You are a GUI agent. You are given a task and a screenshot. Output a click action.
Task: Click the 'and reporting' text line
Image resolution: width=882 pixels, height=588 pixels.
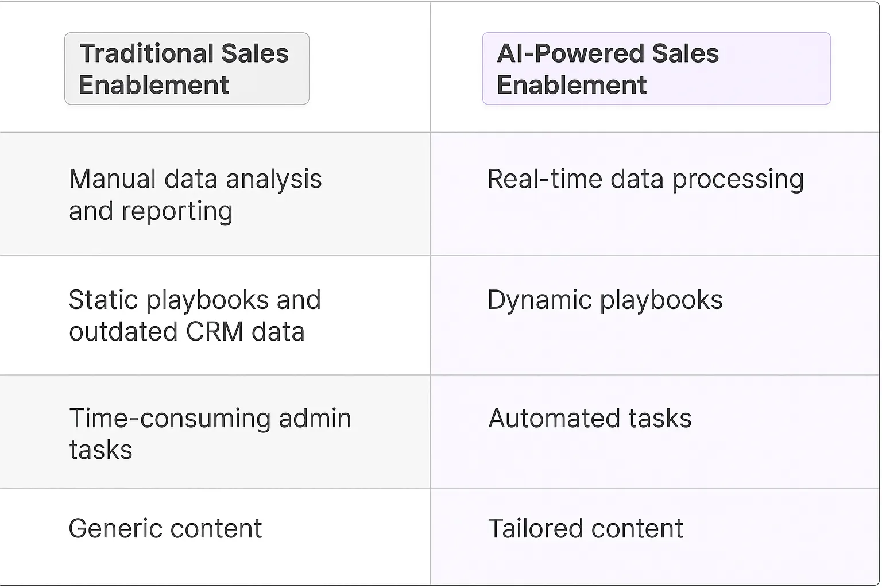coord(150,211)
